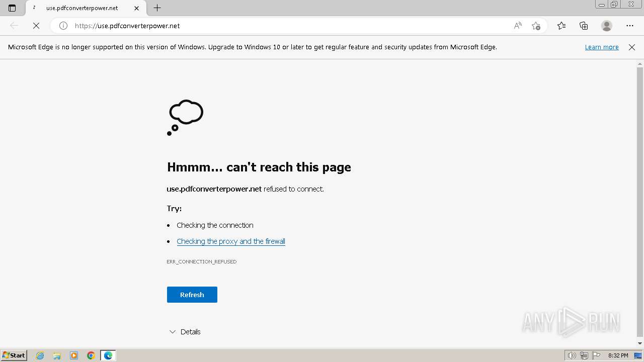Image resolution: width=644 pixels, height=362 pixels.
Task: Click the 'Checking the connection' text
Action: coord(215,225)
